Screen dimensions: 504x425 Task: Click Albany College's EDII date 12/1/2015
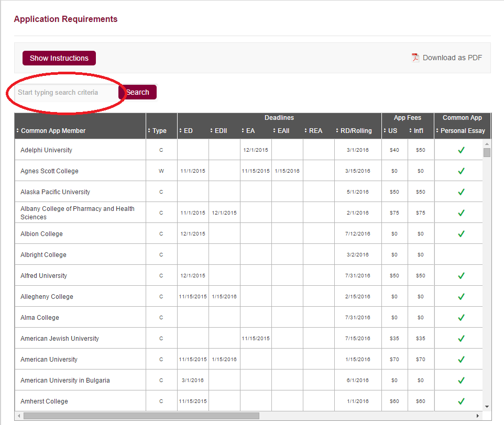pos(224,213)
